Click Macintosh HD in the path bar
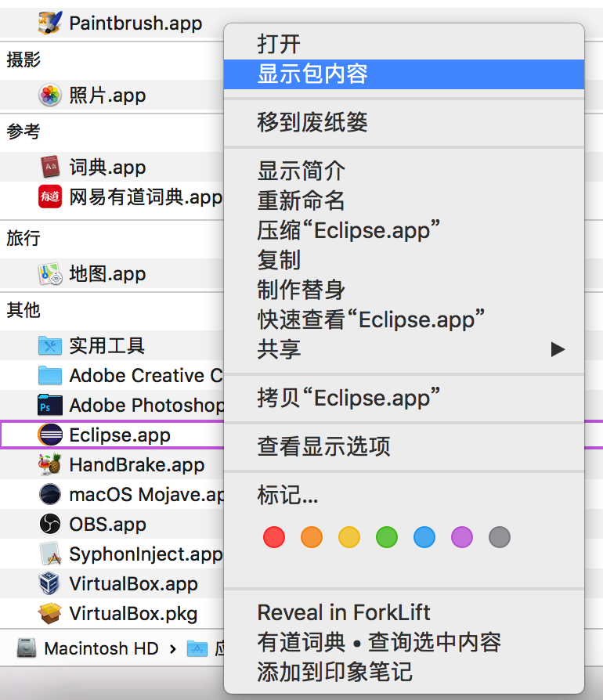Screen dimensions: 603x700 point(101,648)
